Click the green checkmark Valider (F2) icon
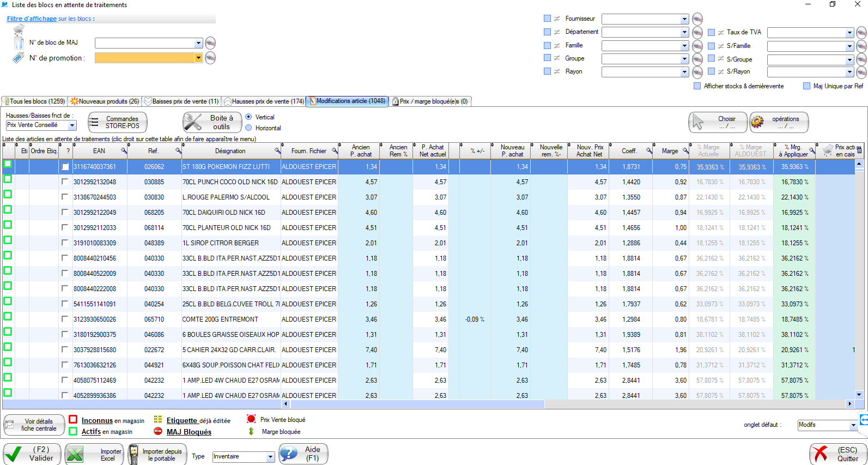This screenshot has height=465, width=868. point(14,454)
